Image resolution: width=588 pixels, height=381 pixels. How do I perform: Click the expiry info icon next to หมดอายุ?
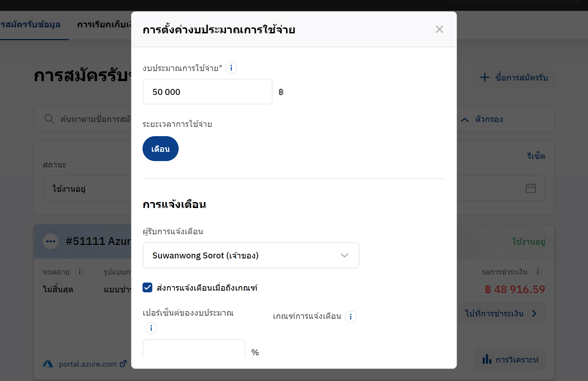80,271
